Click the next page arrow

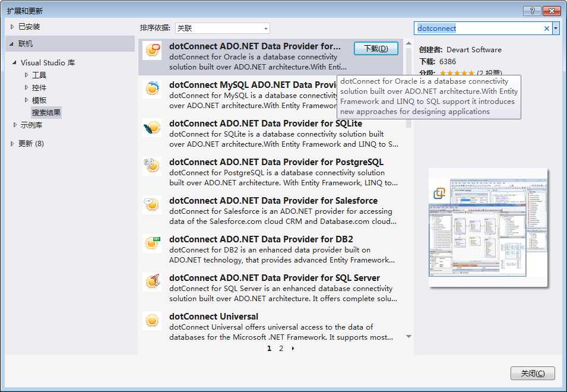pyautogui.click(x=293, y=348)
